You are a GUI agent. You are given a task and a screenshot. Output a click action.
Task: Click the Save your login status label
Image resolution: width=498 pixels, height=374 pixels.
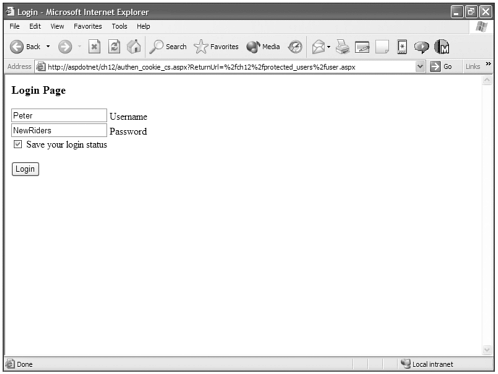pyautogui.click(x=67, y=145)
